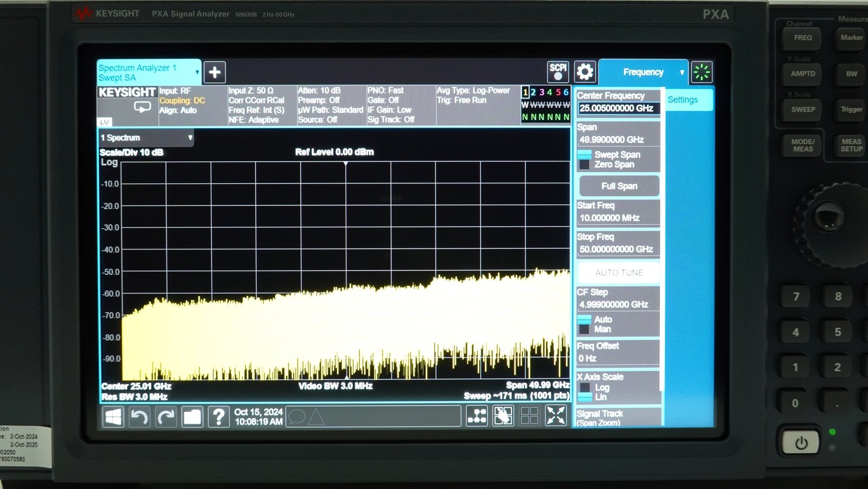Select trace number 3 indicator
Image resolution: width=868 pixels, height=489 pixels.
pyautogui.click(x=541, y=92)
